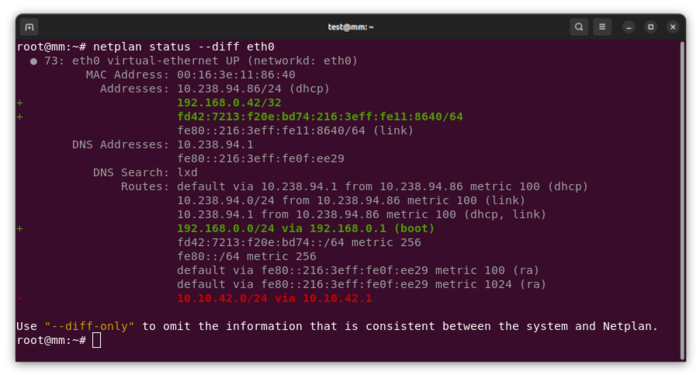
Task: Maximize the terminal window
Action: 650,27
